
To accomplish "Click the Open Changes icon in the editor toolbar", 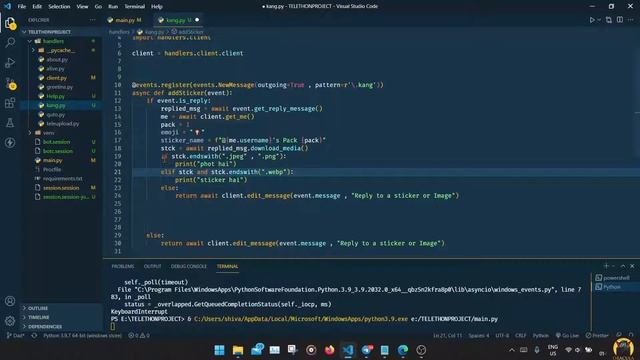I will 609,20.
